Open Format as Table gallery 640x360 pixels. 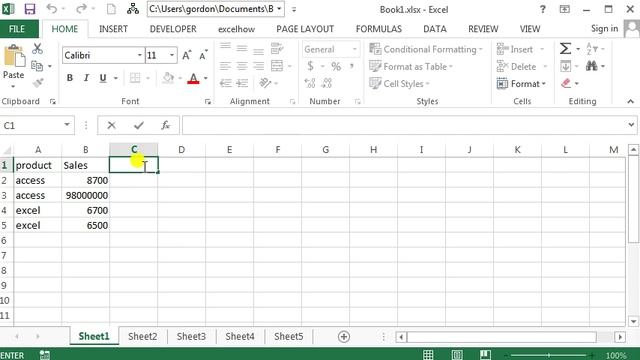(x=411, y=67)
